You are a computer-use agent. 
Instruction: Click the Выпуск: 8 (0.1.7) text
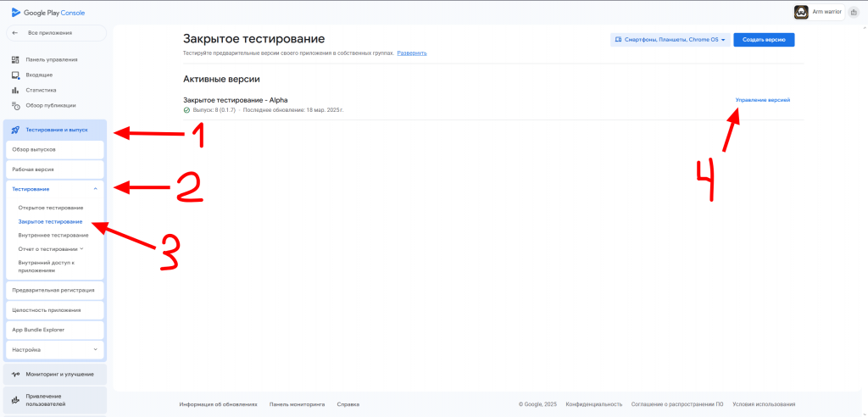[x=214, y=110]
